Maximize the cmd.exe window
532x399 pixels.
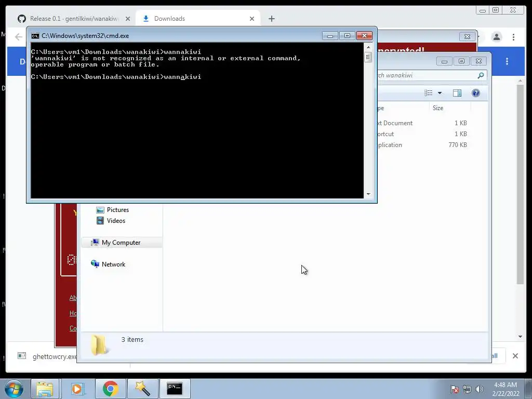point(347,36)
